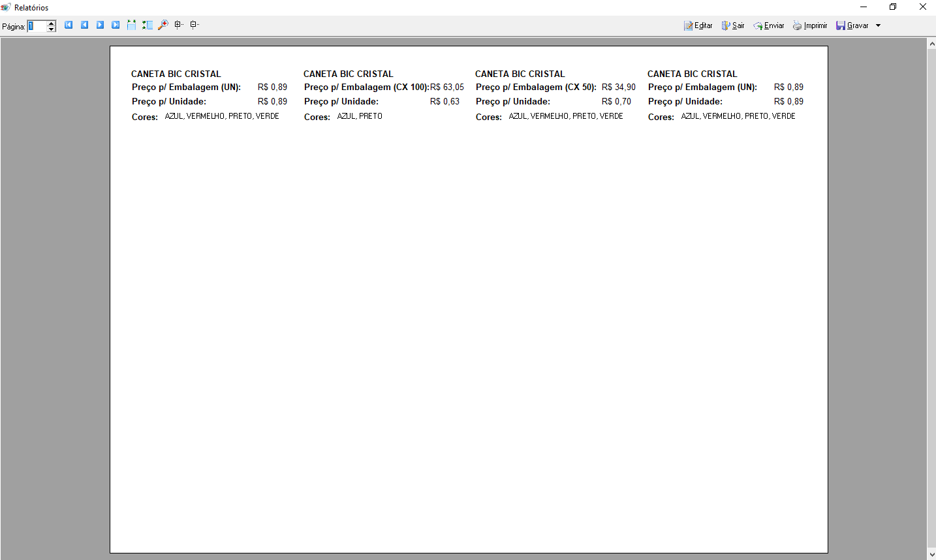Select the "Preço p/ Embalagem (CX 50):" label
This screenshot has width=936, height=560.
pos(536,87)
